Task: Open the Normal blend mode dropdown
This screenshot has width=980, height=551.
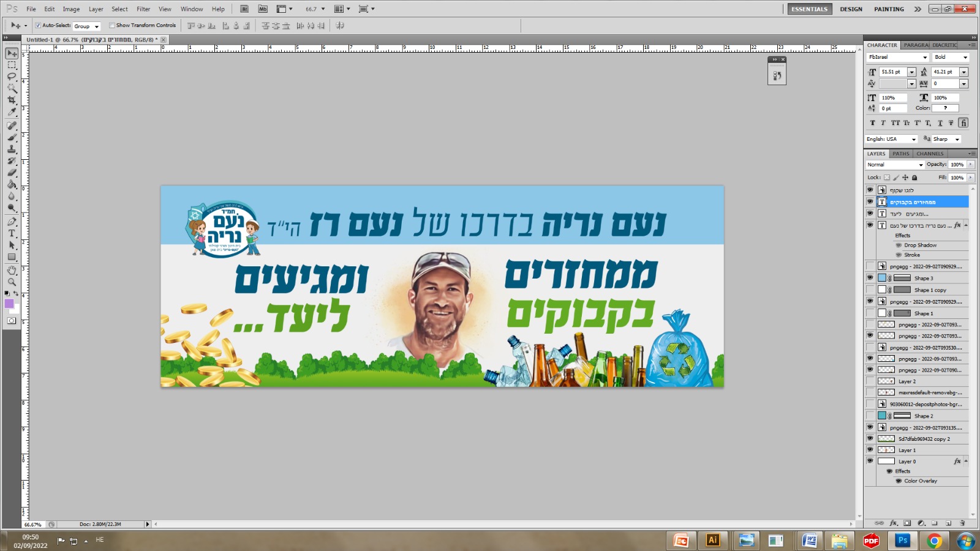Action: pos(894,165)
